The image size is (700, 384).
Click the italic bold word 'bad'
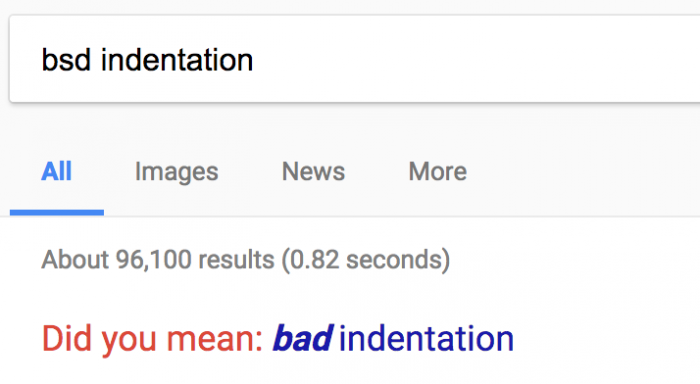(x=303, y=338)
